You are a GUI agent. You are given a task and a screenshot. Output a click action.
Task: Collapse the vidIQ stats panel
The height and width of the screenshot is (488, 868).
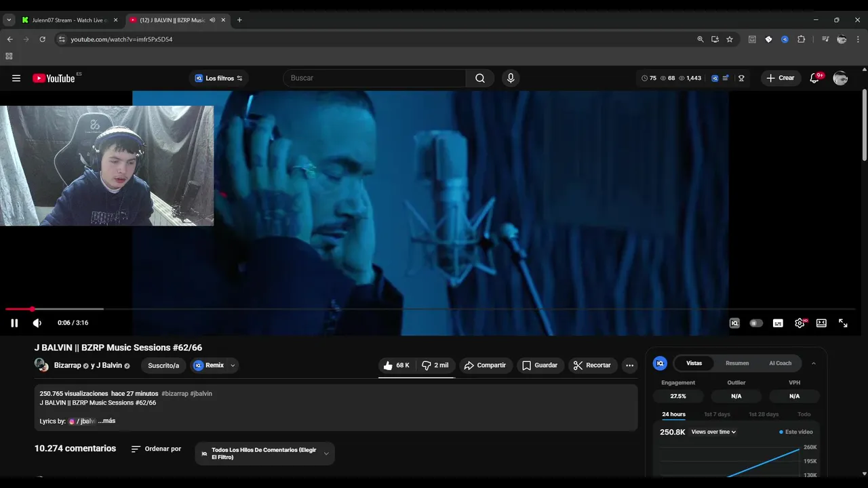coord(814,363)
